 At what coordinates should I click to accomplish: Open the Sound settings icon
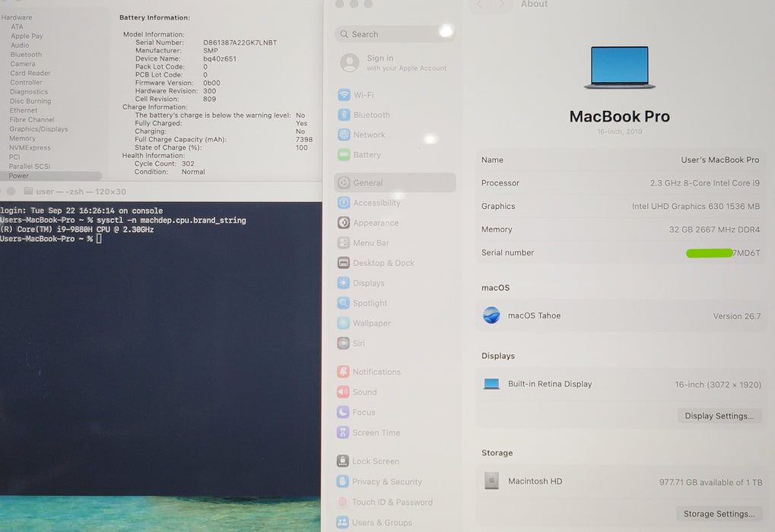click(x=344, y=391)
